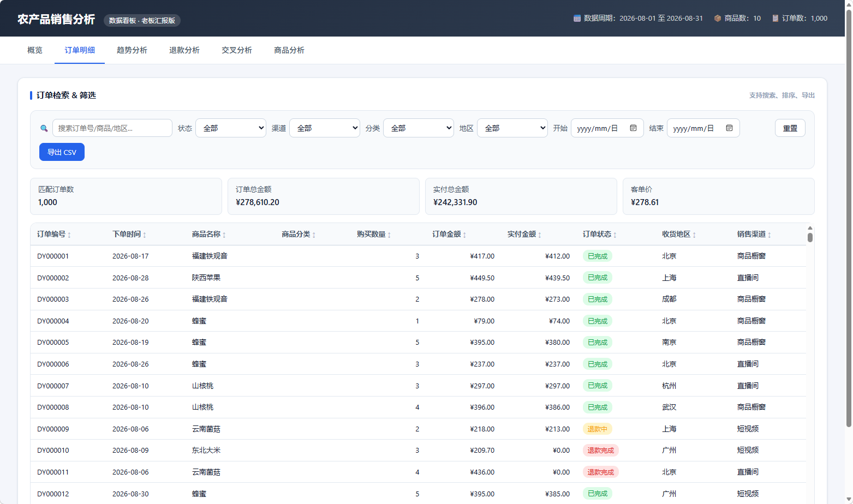The width and height of the screenshot is (853, 504).
Task: Click the 导出 CSV button
Action: click(62, 152)
